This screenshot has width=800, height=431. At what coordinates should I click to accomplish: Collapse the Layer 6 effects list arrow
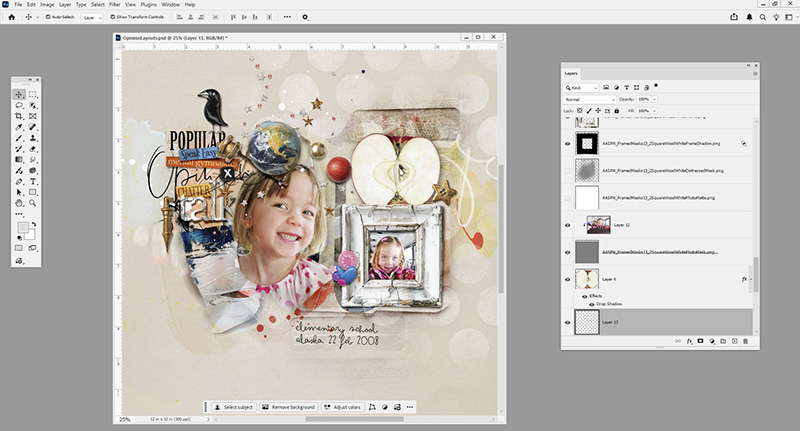(751, 279)
